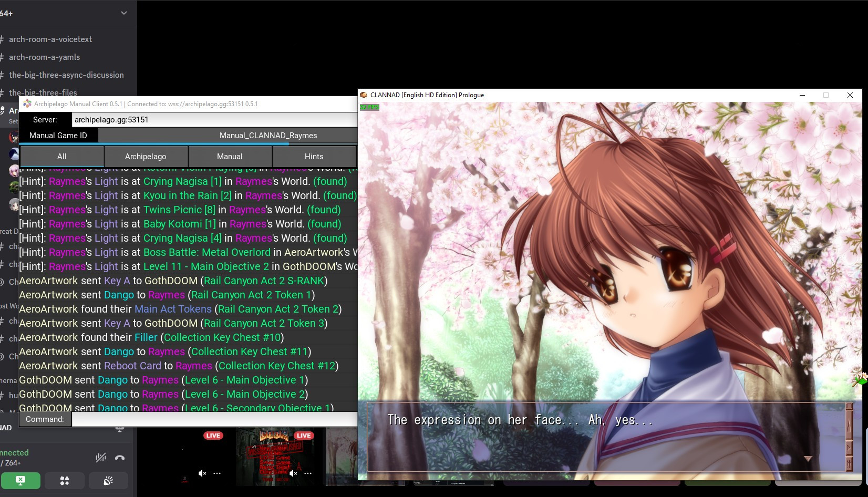
Task: Click log line 'Level 6 - Main Objective 1'
Action: pos(163,380)
